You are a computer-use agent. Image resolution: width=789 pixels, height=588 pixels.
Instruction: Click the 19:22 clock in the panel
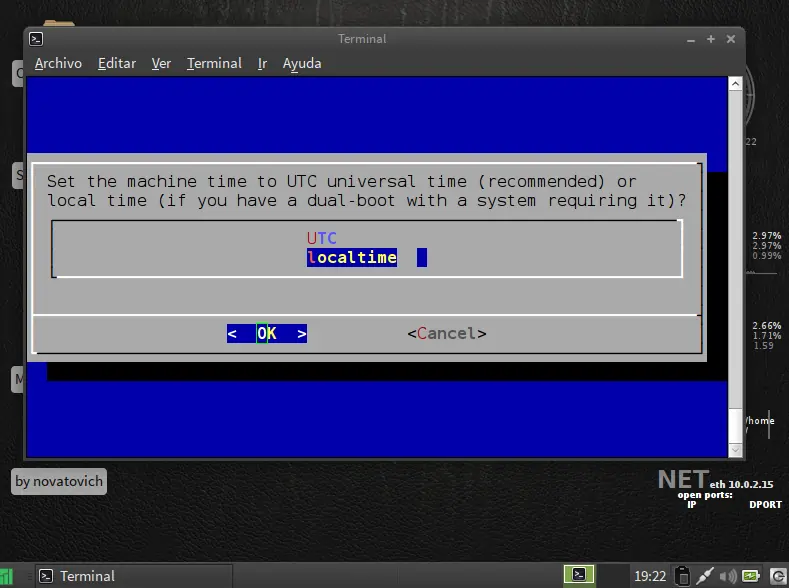click(650, 576)
